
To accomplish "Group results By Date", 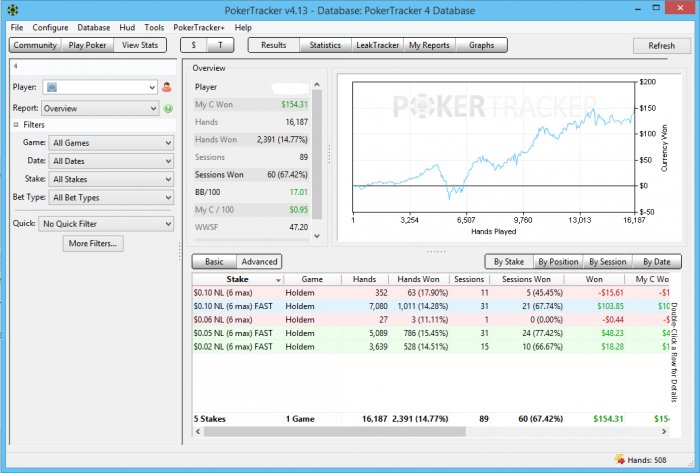I will pyautogui.click(x=657, y=261).
